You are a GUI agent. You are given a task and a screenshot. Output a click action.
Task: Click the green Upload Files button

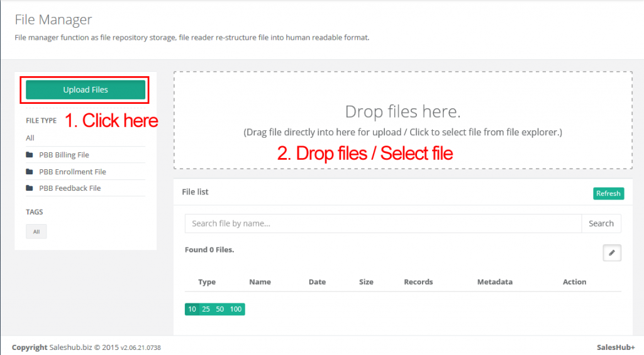coord(86,90)
